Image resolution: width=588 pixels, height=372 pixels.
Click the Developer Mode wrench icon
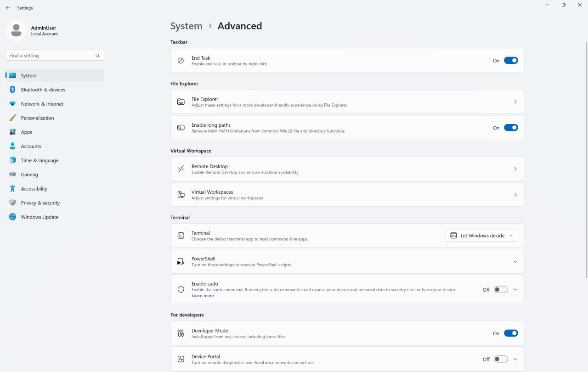[181, 333]
